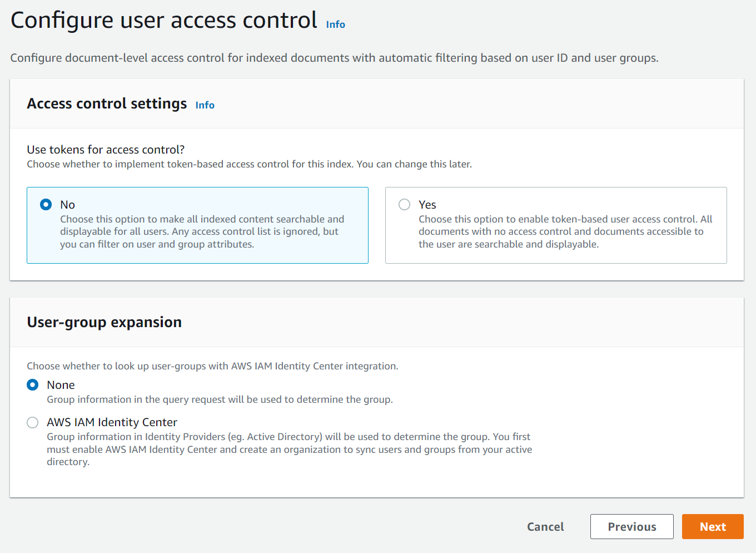Click the "Yes" option label text
The image size is (756, 553).
tap(427, 205)
